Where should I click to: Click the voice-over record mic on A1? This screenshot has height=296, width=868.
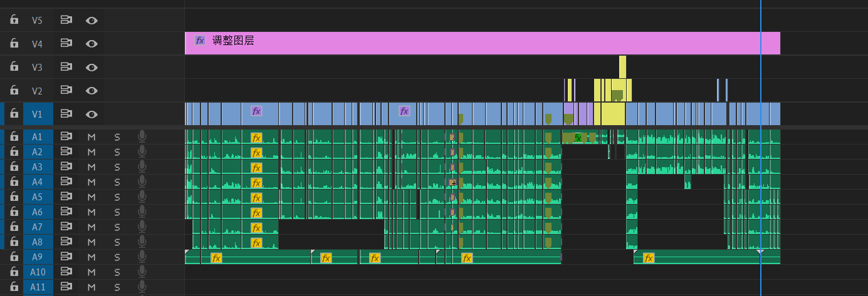coord(142,136)
